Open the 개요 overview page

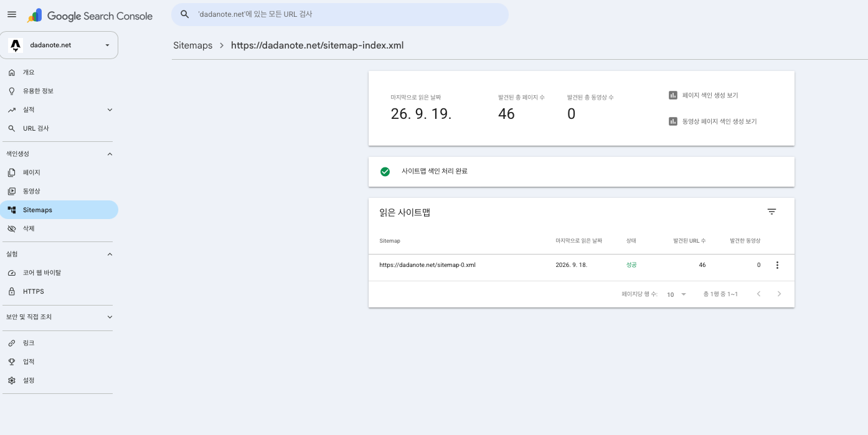(59, 72)
